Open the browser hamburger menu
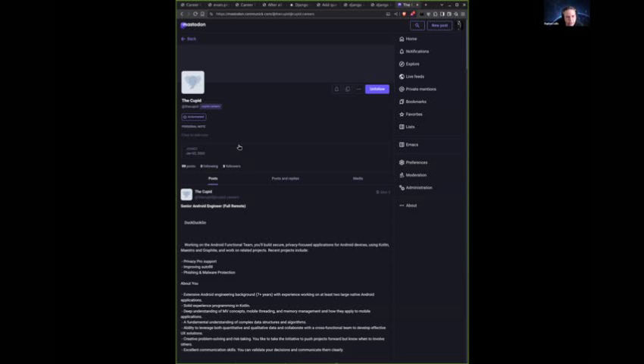The image size is (644, 364). [463, 14]
